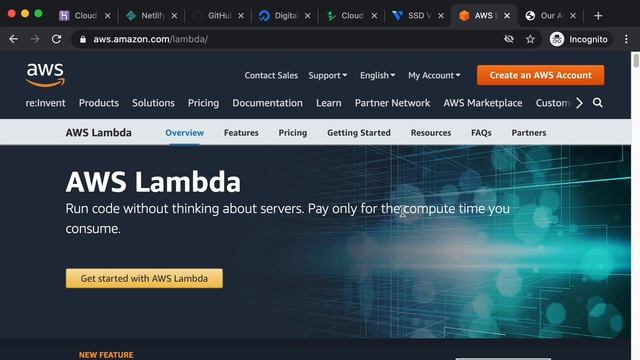The height and width of the screenshot is (360, 640).
Task: Select the Partners tab
Action: (529, 133)
